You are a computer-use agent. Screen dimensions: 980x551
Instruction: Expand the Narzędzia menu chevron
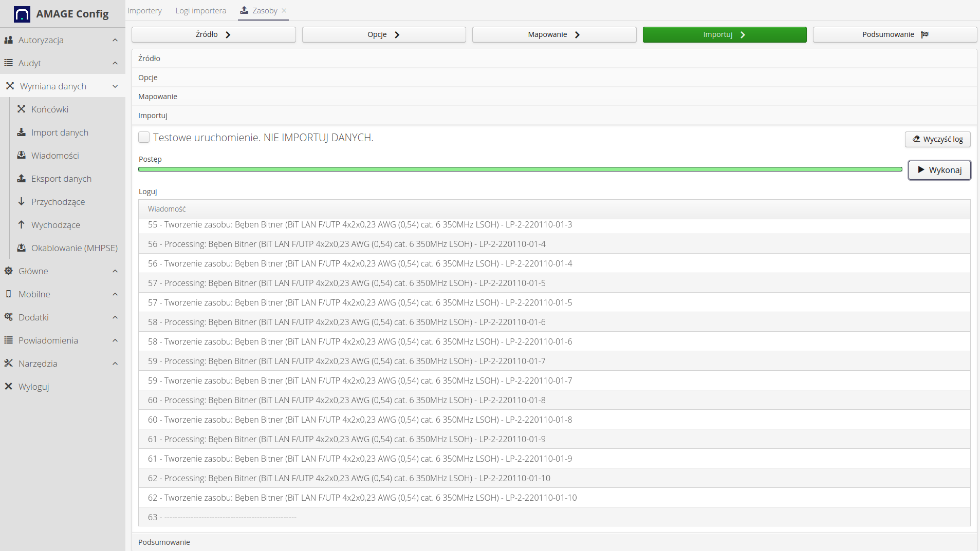point(115,364)
